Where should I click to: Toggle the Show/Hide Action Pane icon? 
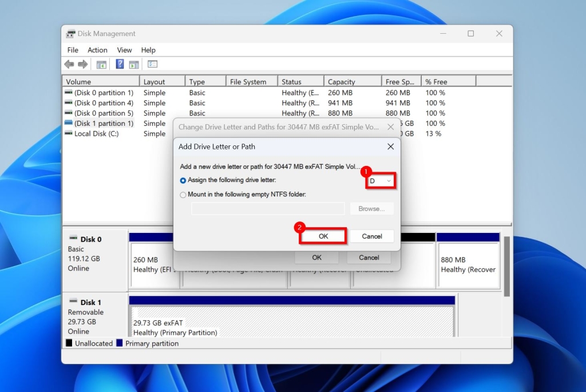click(133, 64)
